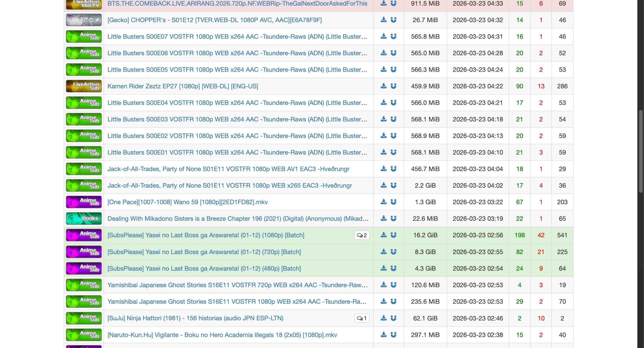Click category badge for Yamishibai S16E11 1080p
Viewport: 644px width, 348px height.
pos(84,301)
